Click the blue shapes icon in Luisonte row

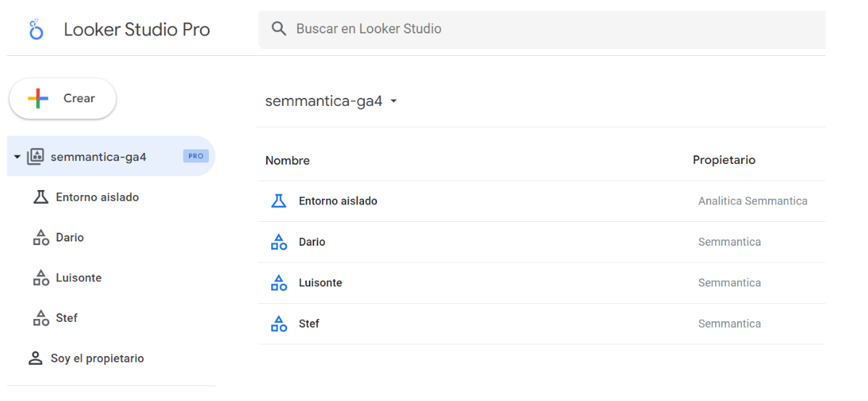(278, 283)
